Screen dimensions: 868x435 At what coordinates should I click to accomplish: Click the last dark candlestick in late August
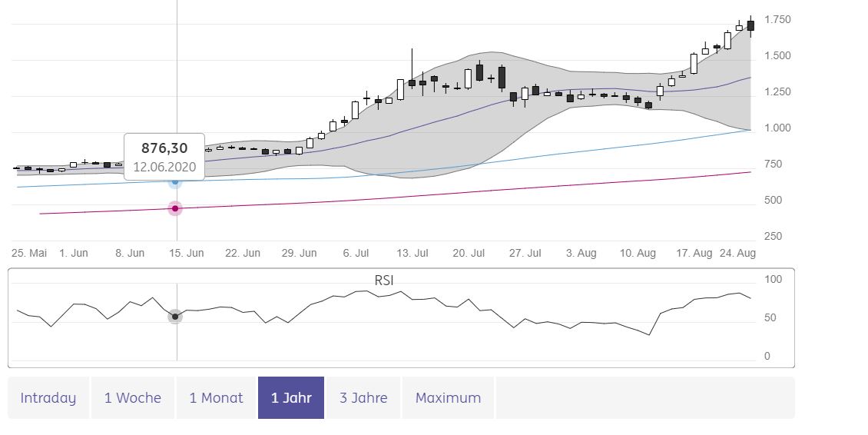click(750, 25)
